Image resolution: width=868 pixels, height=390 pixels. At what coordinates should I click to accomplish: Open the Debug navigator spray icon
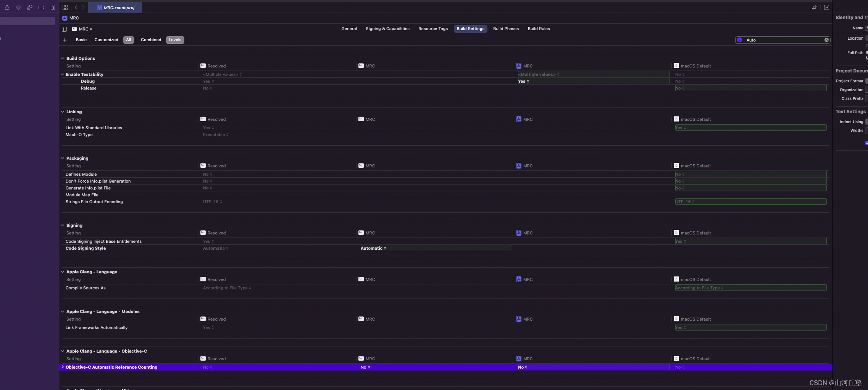30,7
